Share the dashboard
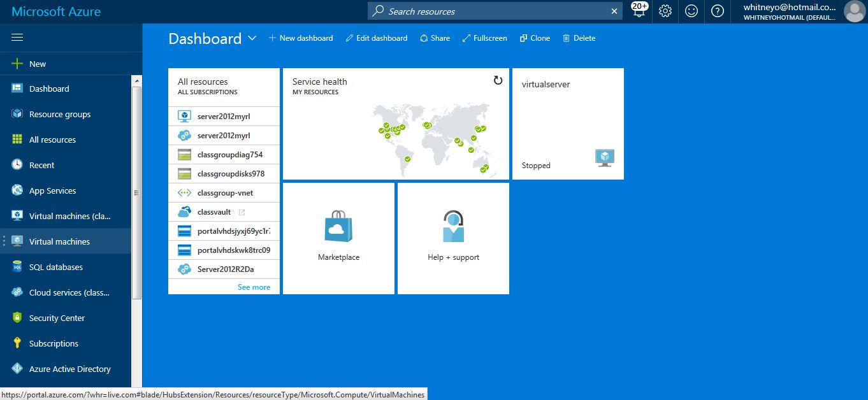Viewport: 868px width, 400px height. click(435, 38)
